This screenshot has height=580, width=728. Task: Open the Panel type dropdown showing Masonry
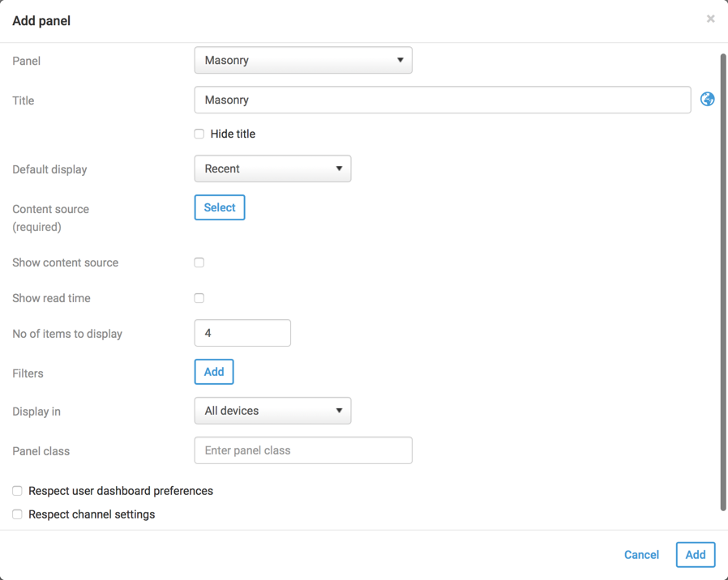[303, 61]
